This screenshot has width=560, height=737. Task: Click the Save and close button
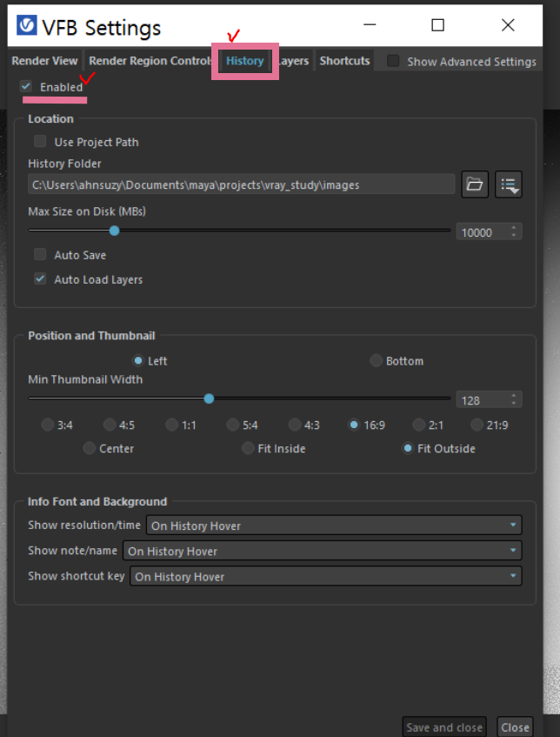coord(444,727)
